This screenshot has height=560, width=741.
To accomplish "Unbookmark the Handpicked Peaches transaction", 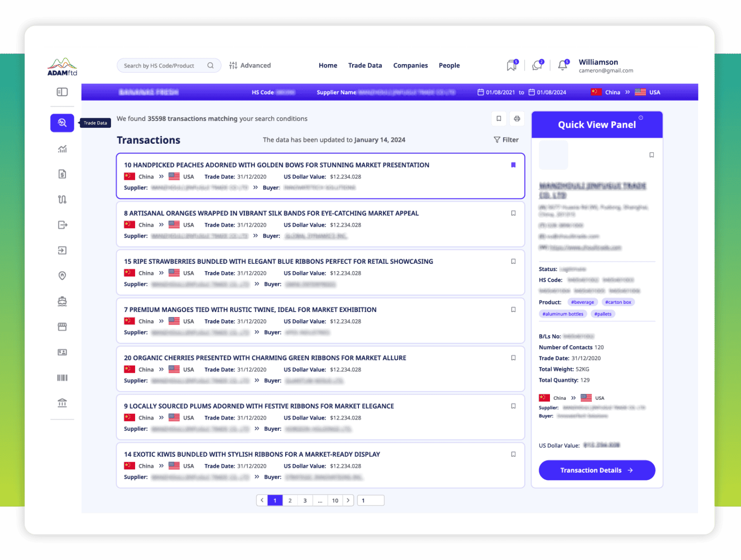I will (513, 165).
